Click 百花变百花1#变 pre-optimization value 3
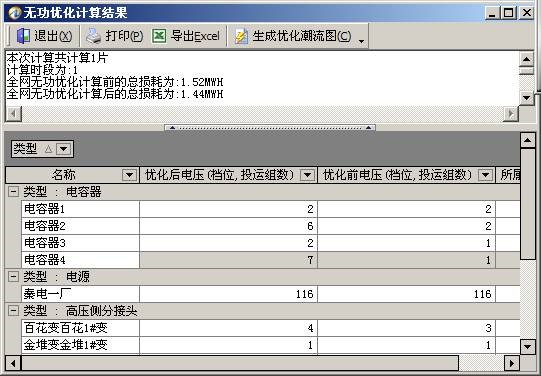 406,328
